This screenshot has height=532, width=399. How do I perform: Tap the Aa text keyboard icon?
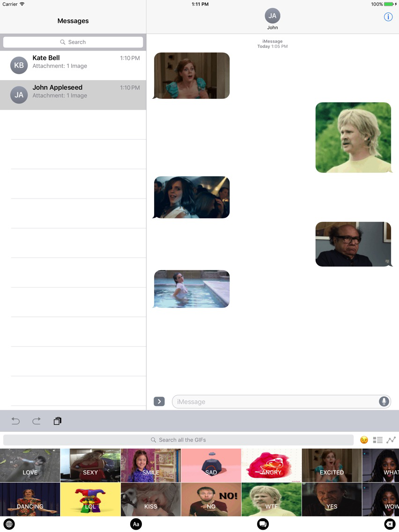coord(136,524)
